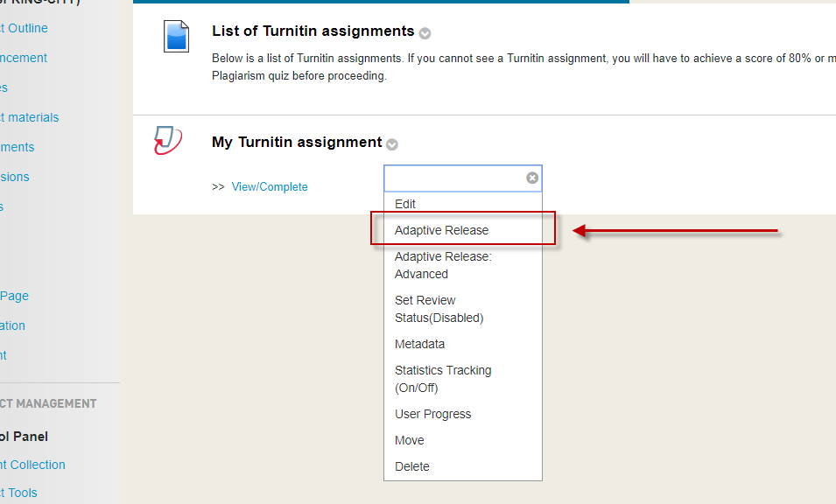Expand the Control Panel section
Screen dimensions: 836x504
pos(24,437)
